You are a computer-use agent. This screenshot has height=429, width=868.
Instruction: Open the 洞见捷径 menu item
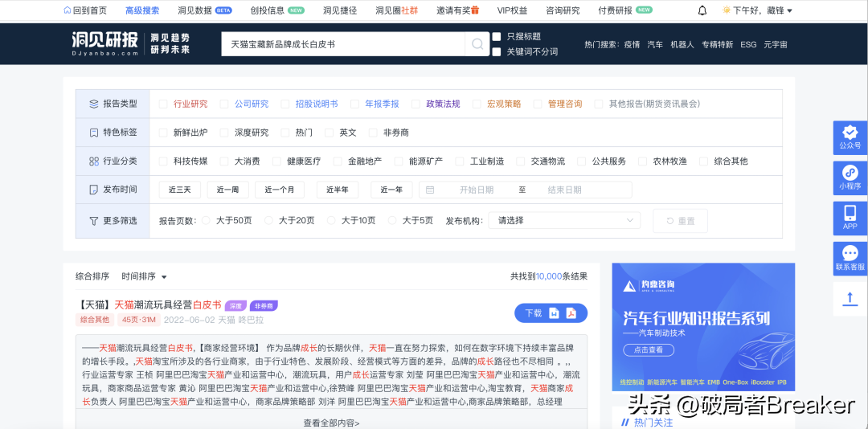point(340,10)
